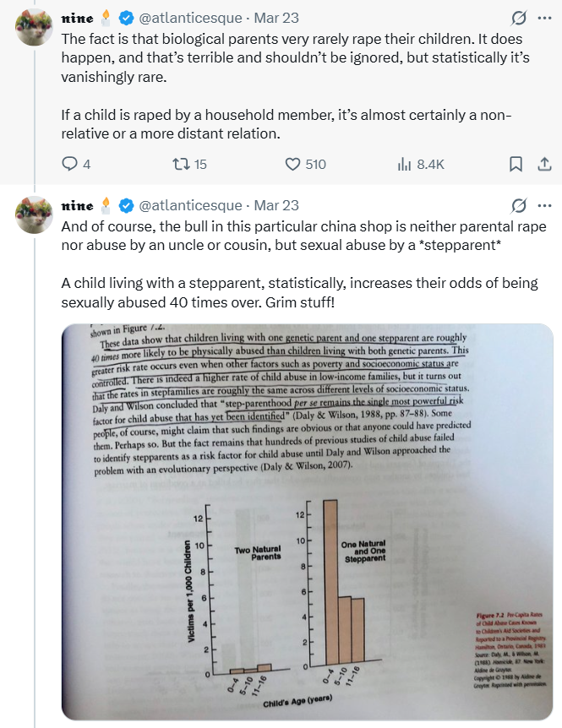Open the @atlanticesque handle in second tweet
The width and height of the screenshot is (562, 728).
point(189,205)
